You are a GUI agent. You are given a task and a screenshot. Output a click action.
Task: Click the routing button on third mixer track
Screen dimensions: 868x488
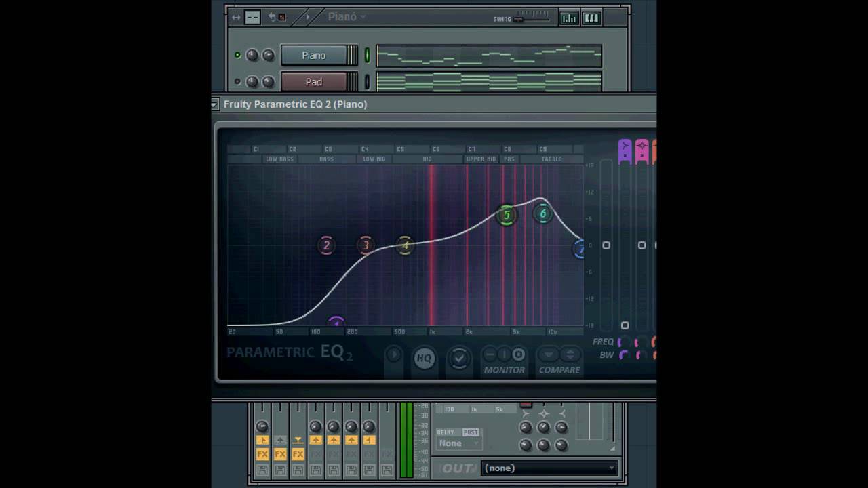(298, 441)
